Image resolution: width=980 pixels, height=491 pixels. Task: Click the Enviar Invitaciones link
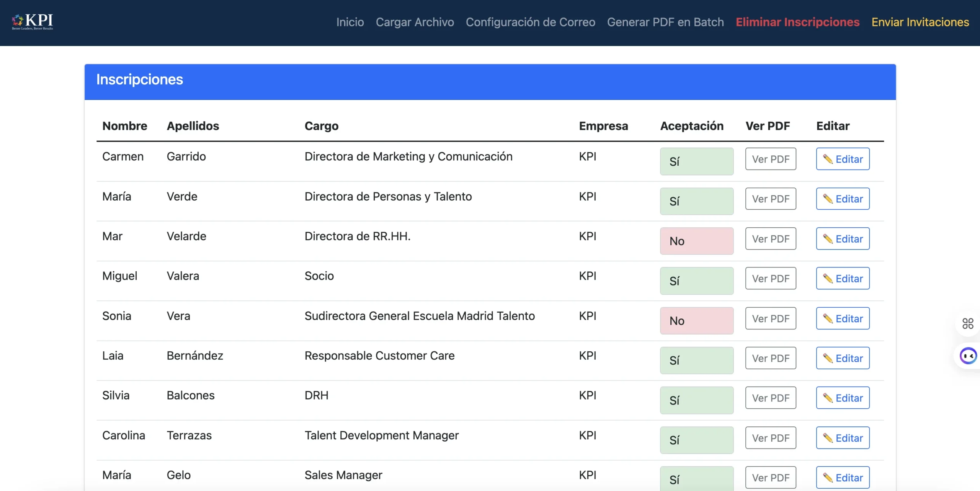point(920,22)
